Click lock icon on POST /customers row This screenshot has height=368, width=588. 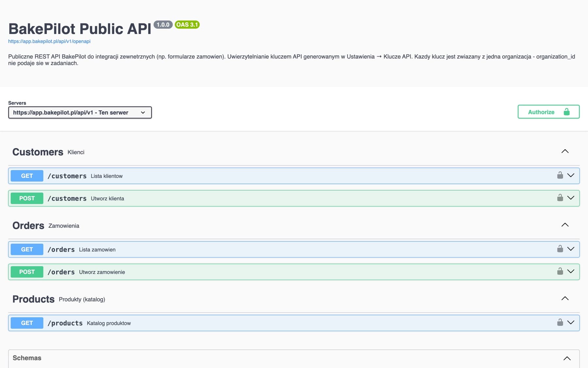coord(560,198)
